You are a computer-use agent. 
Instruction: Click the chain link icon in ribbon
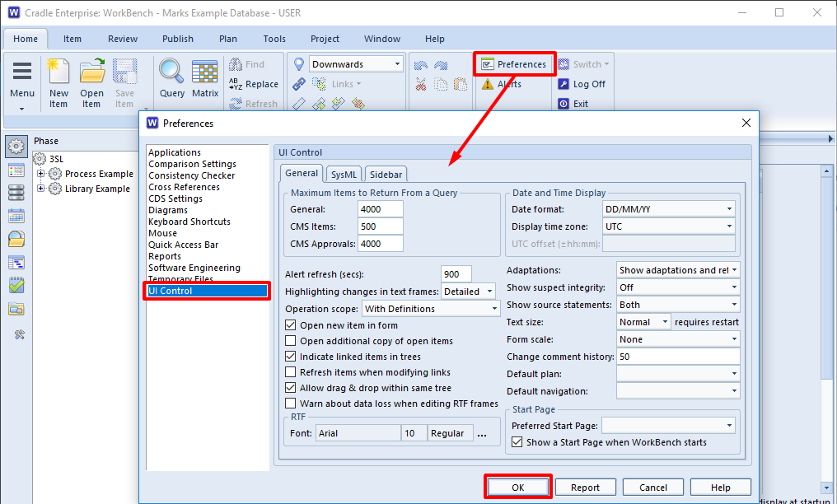pyautogui.click(x=299, y=84)
